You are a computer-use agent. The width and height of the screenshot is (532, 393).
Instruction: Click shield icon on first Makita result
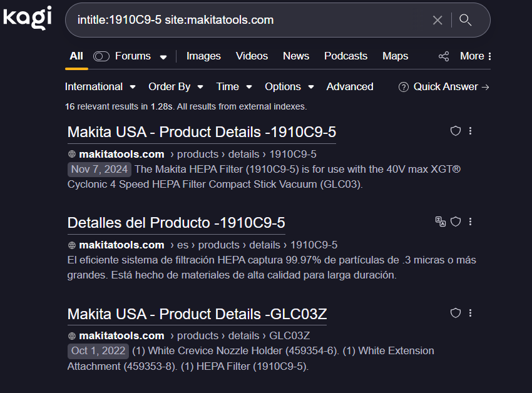click(x=456, y=131)
